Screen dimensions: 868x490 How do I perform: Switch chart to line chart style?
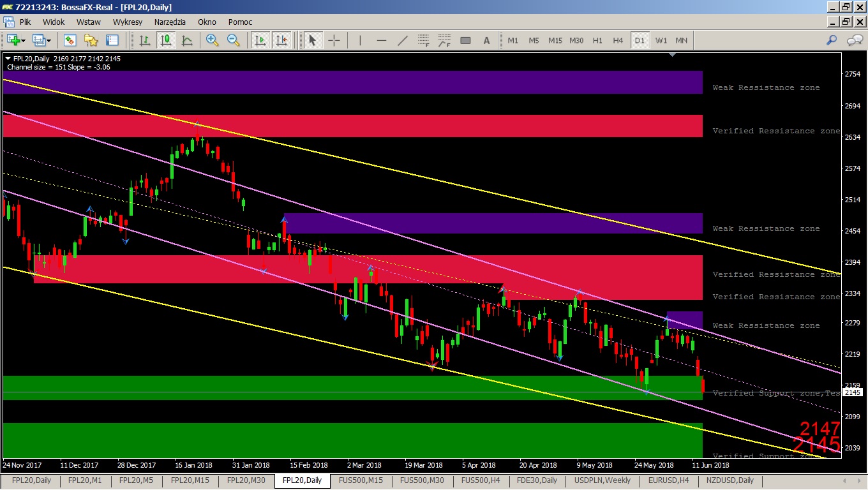pos(187,40)
